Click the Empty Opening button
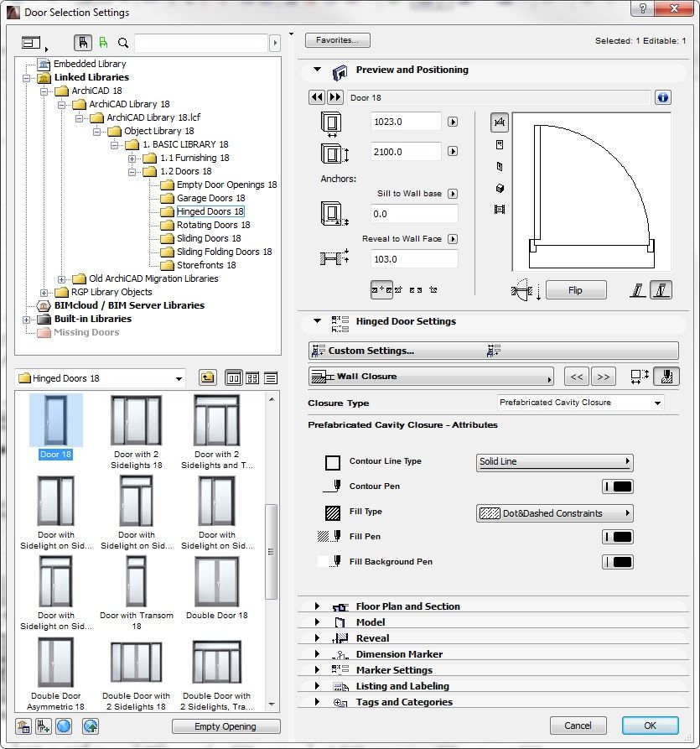The height and width of the screenshot is (749, 700). (x=226, y=726)
